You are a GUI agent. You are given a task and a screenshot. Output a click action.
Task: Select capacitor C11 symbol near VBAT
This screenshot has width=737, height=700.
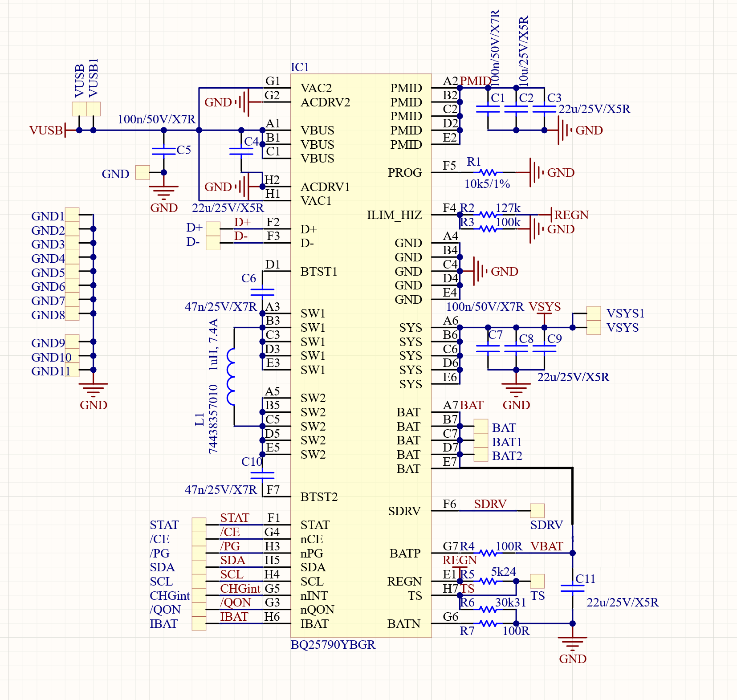coord(572,588)
